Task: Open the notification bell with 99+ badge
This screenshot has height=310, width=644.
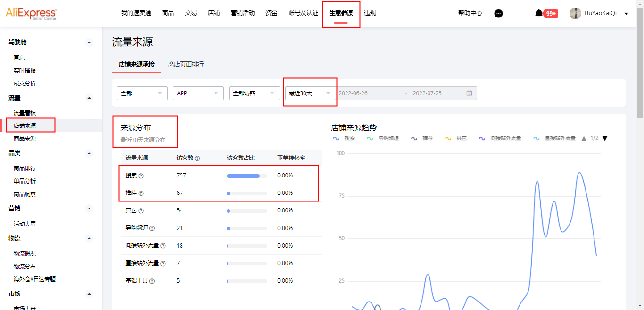Action: pyautogui.click(x=538, y=14)
